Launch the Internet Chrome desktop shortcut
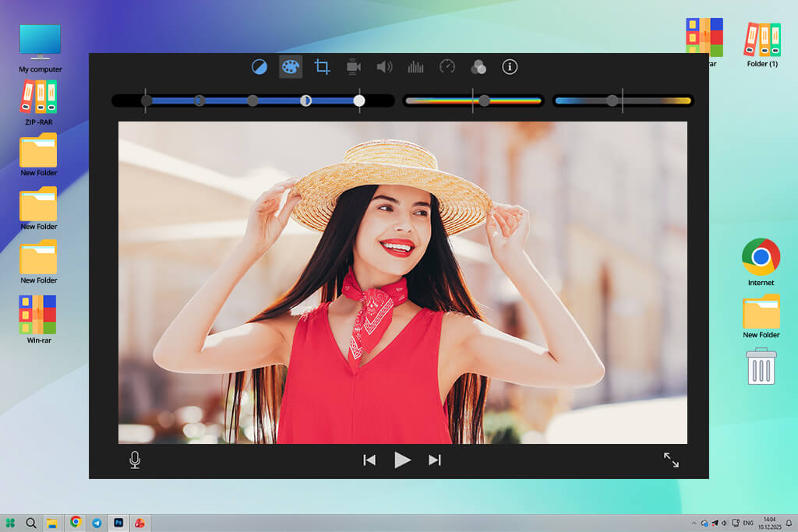Viewport: 798px width, 532px height. (x=761, y=262)
